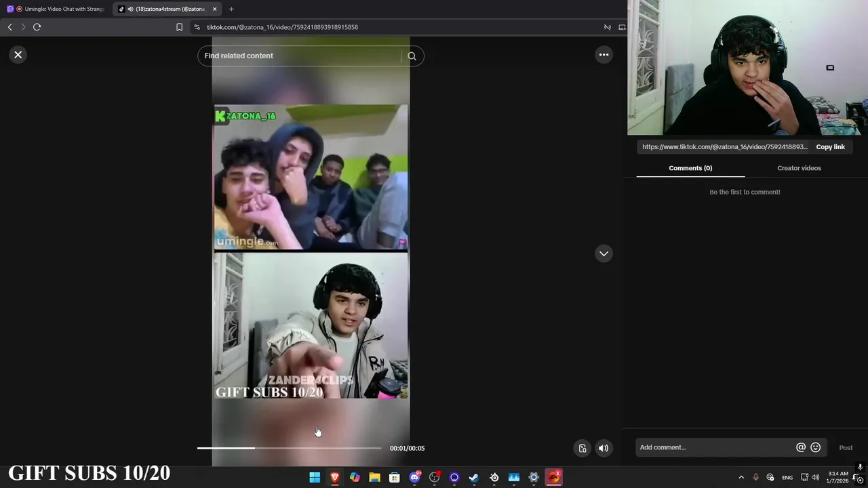Open Windows Start menu

point(315,478)
